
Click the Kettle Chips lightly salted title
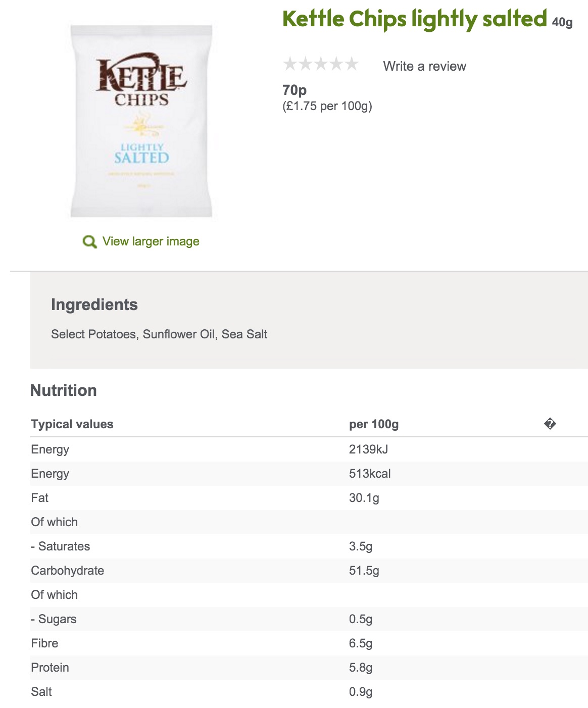coord(414,19)
